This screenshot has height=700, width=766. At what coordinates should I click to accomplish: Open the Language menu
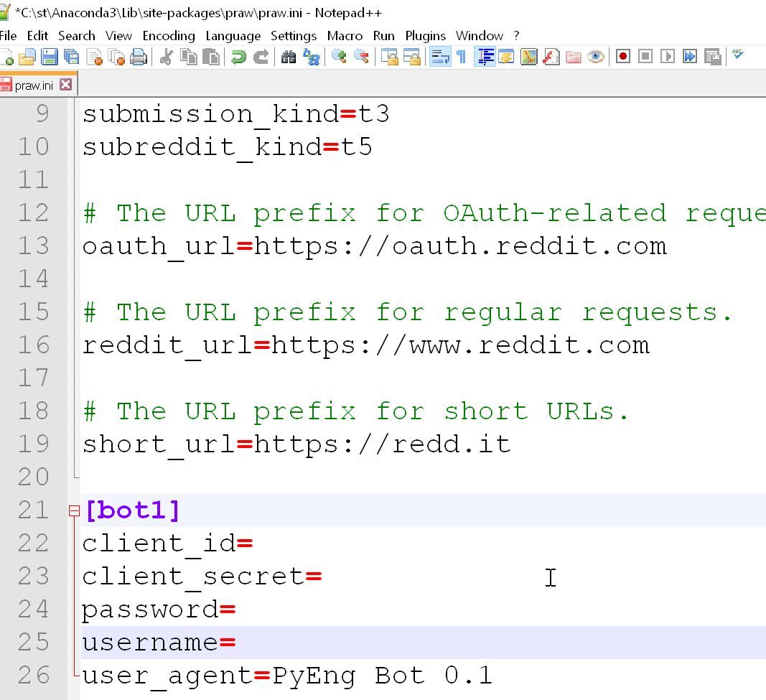point(232,35)
